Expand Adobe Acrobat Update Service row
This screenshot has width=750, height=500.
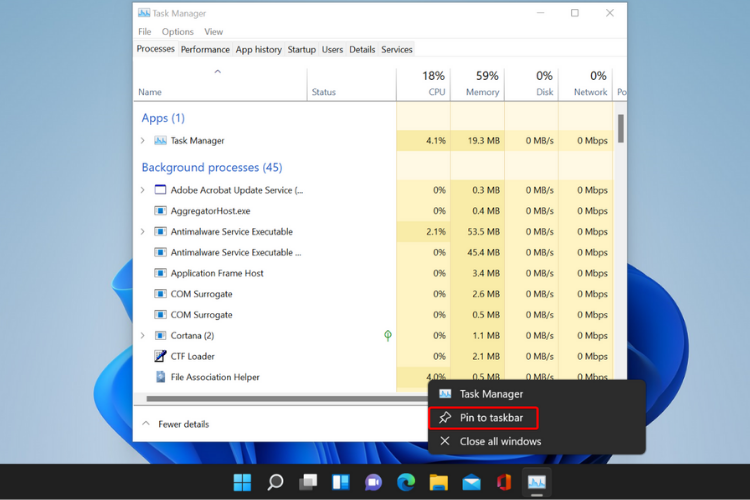[x=143, y=190]
